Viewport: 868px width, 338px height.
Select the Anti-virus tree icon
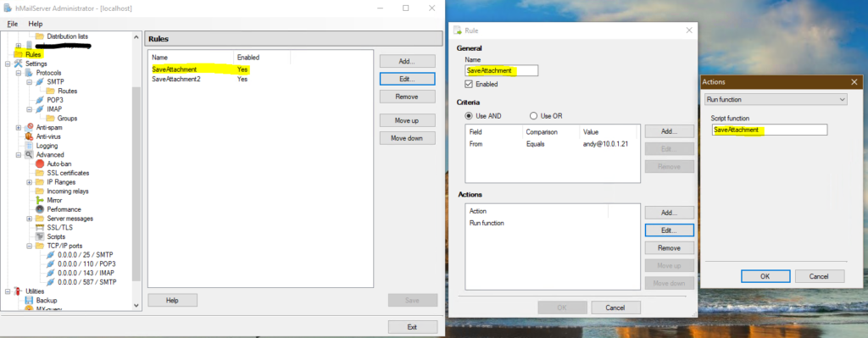point(29,136)
